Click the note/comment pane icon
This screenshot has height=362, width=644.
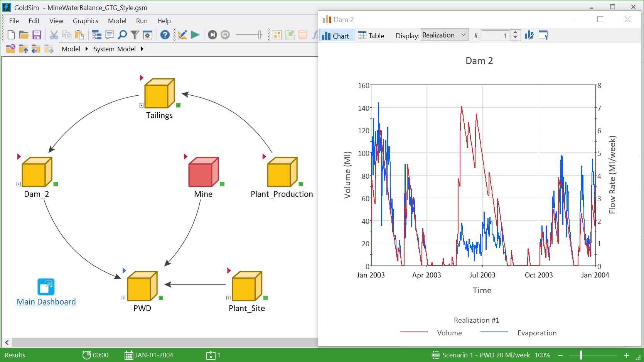[x=110, y=35]
